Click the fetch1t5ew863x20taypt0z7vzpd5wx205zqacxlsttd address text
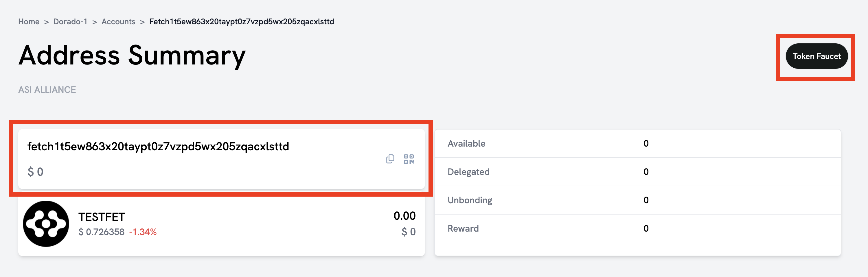The height and width of the screenshot is (277, 868). tap(158, 146)
